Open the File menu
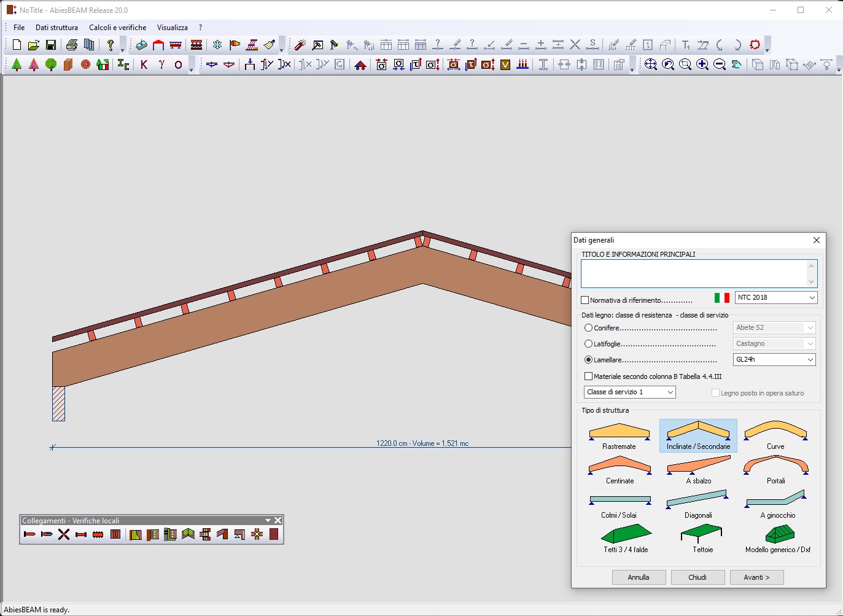The width and height of the screenshot is (843, 616). coord(19,28)
